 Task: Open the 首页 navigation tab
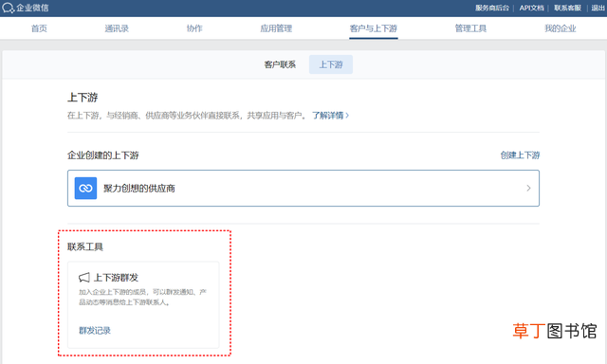(39, 28)
